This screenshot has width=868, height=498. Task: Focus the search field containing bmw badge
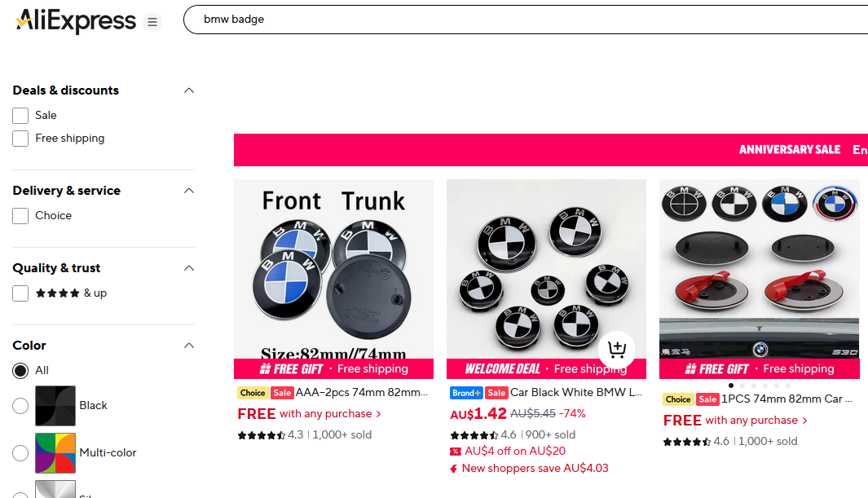(x=526, y=20)
